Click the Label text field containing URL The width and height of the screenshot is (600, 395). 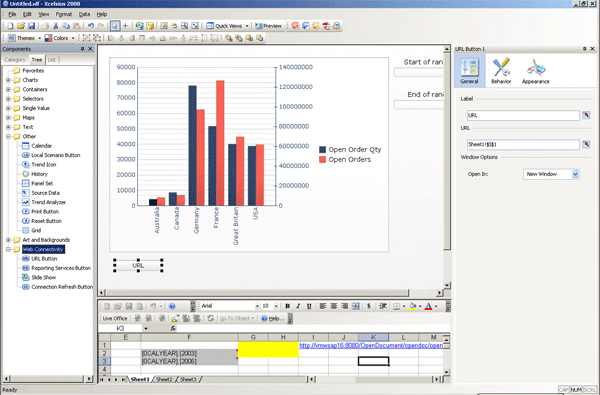pyautogui.click(x=523, y=115)
